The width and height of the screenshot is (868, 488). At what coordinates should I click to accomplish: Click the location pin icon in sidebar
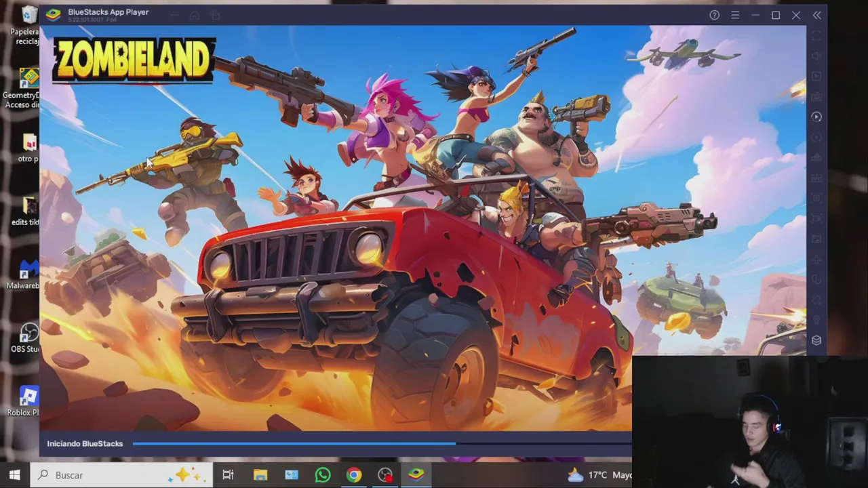pos(816,320)
